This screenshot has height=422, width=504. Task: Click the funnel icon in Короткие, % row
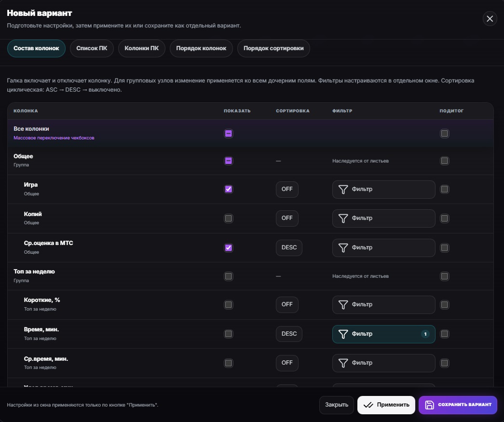[x=343, y=304]
